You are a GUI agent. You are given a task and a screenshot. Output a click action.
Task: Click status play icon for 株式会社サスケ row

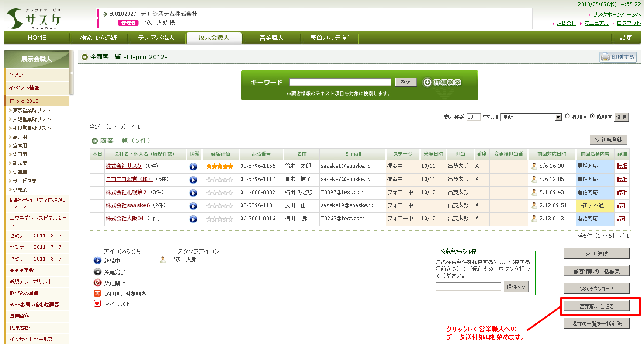coord(194,167)
